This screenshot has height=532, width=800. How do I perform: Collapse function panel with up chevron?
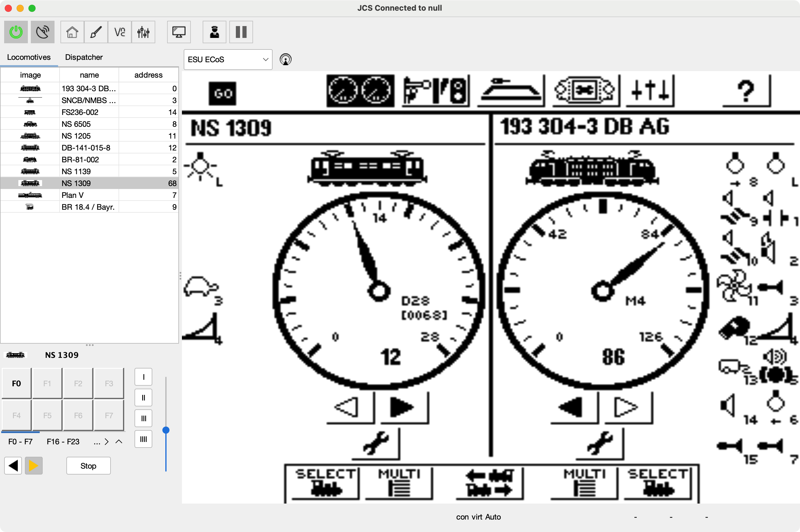coord(119,441)
